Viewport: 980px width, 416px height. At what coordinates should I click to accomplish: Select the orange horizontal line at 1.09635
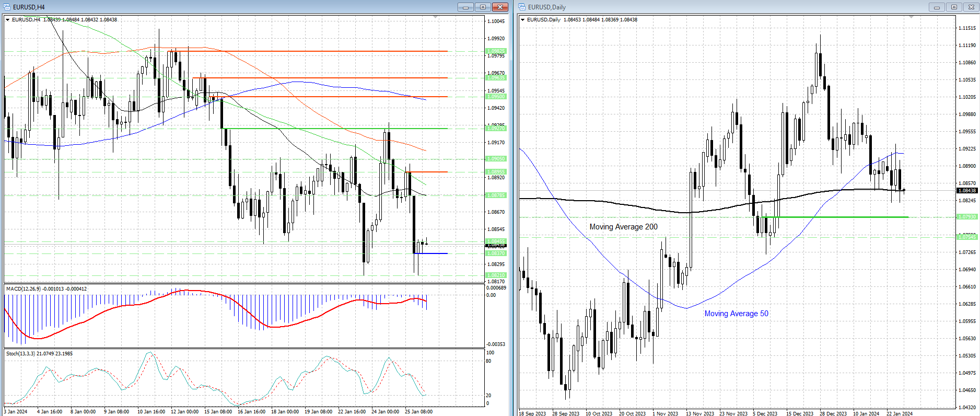pos(320,78)
